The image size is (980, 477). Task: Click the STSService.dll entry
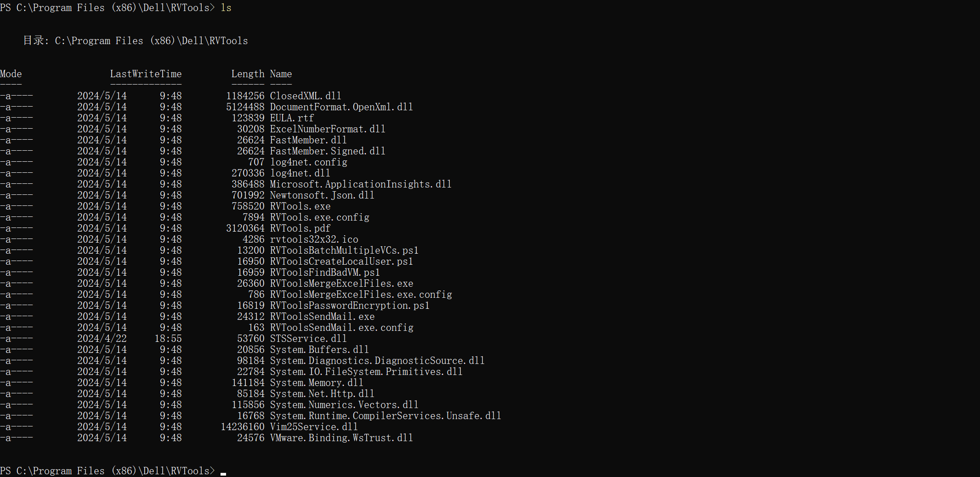coord(308,339)
